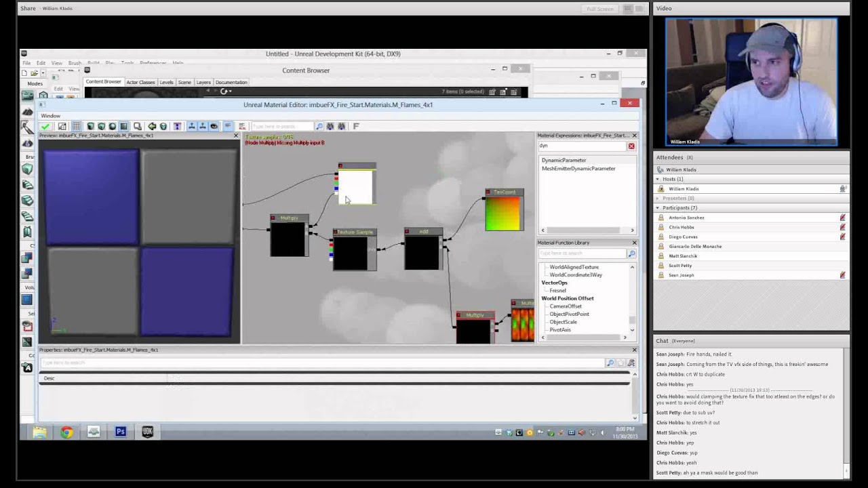Click the white preview node thumbnail
The height and width of the screenshot is (488, 868).
tap(356, 186)
